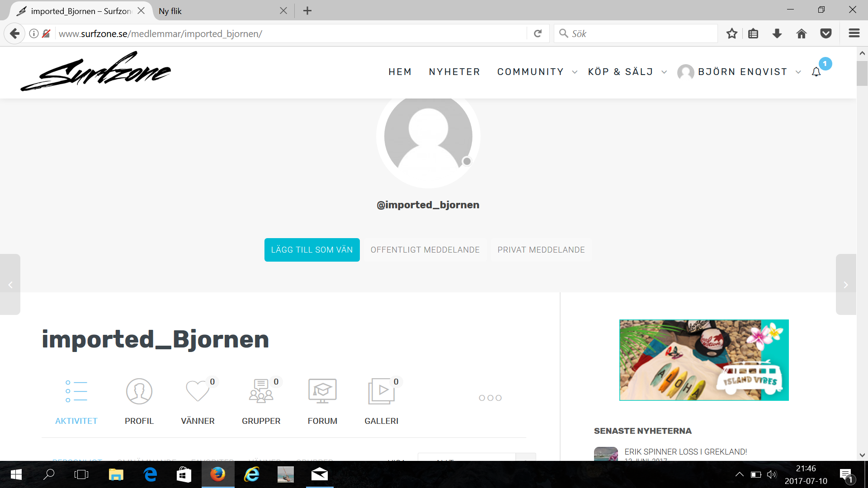Open the NYHETER menu item
The image size is (868, 488).
[x=454, y=72]
